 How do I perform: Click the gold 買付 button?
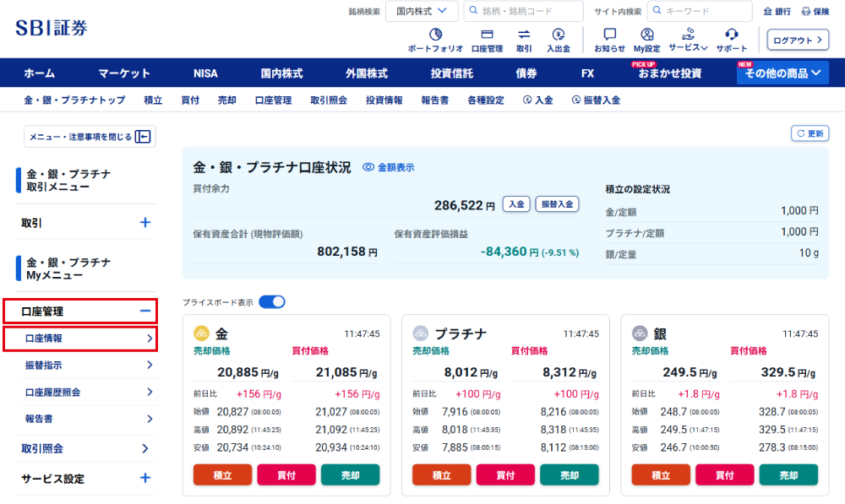click(x=286, y=475)
